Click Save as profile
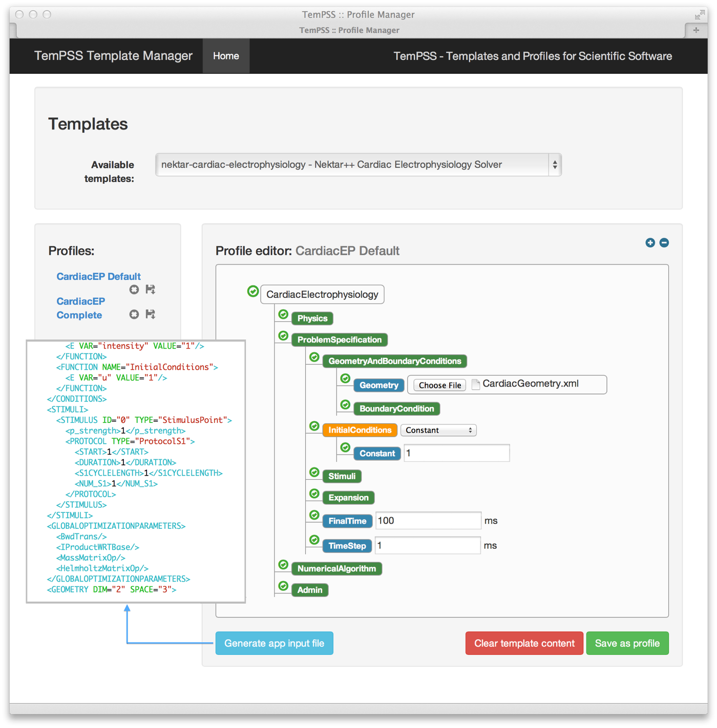 pos(627,644)
